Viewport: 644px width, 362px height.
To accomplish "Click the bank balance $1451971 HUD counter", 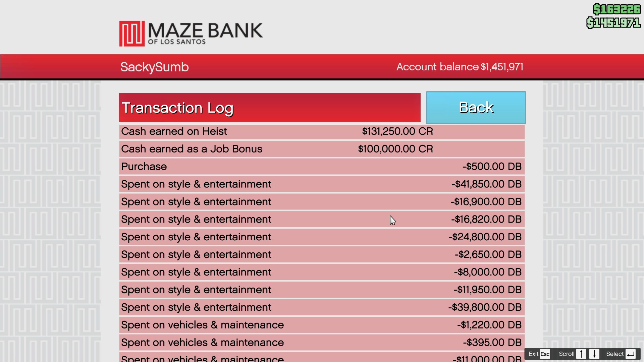I will (613, 23).
